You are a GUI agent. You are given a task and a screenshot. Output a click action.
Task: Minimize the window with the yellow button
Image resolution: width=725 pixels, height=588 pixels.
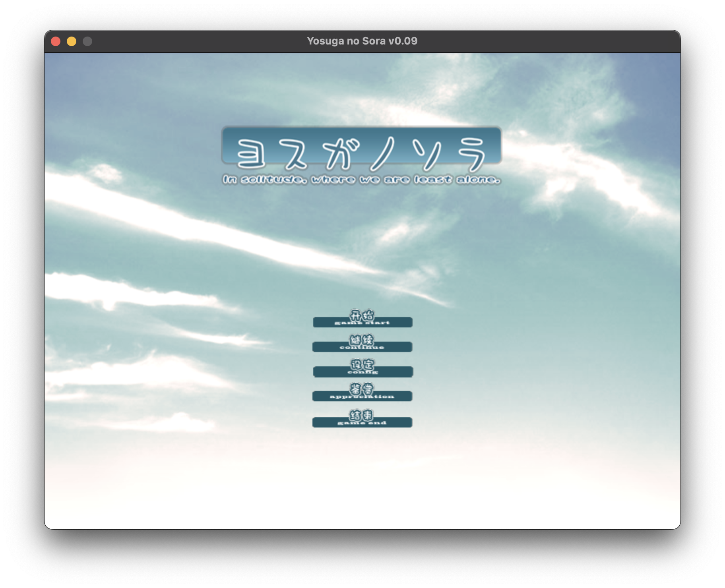pos(72,41)
